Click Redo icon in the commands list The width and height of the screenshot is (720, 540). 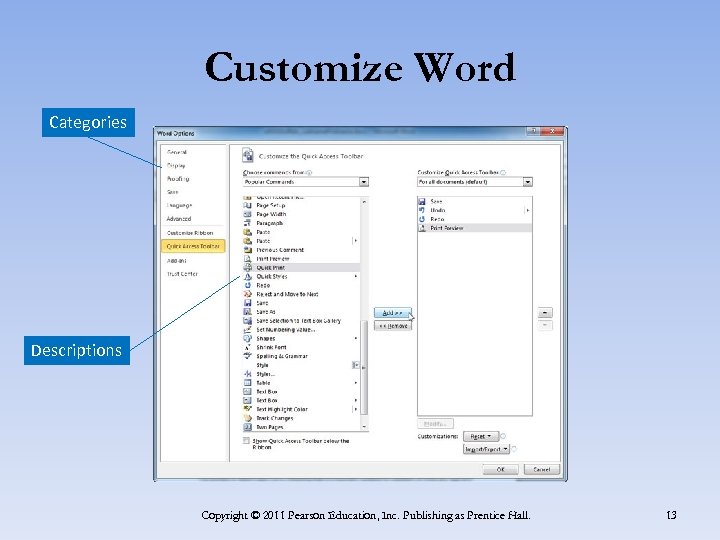(x=248, y=285)
